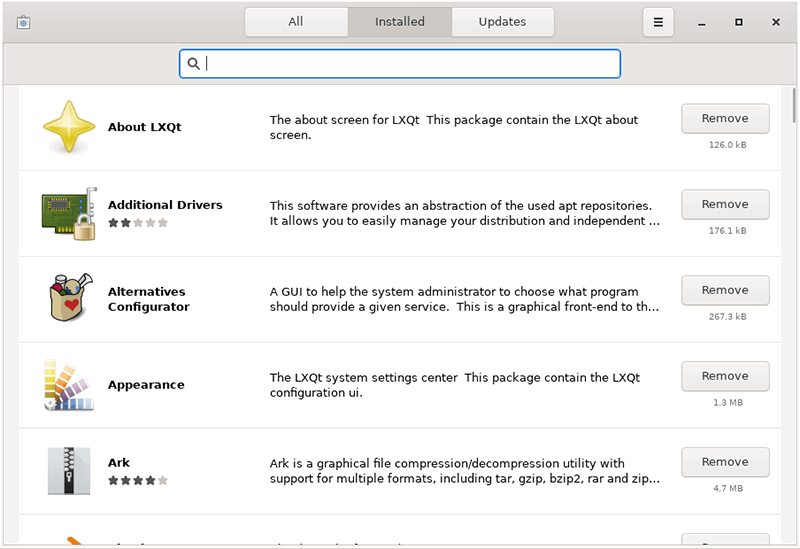
Task: Switch to the All tab
Action: 296,22
